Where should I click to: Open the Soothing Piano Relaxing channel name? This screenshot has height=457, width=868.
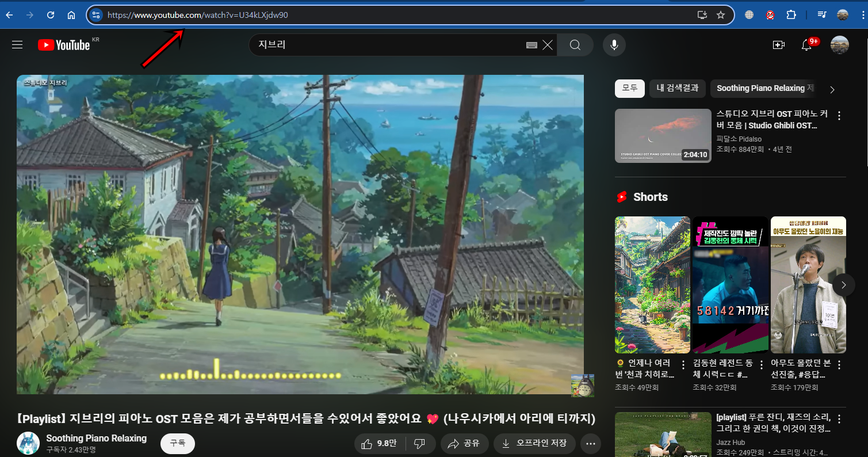pyautogui.click(x=97, y=438)
